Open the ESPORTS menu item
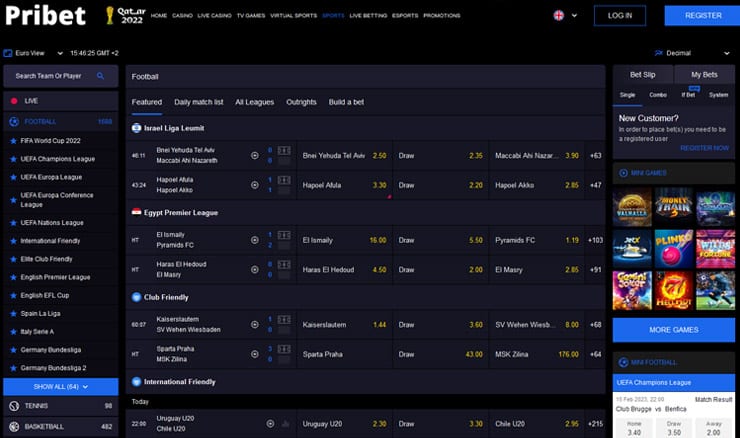Viewport: 740px width, 438px height. (x=405, y=16)
